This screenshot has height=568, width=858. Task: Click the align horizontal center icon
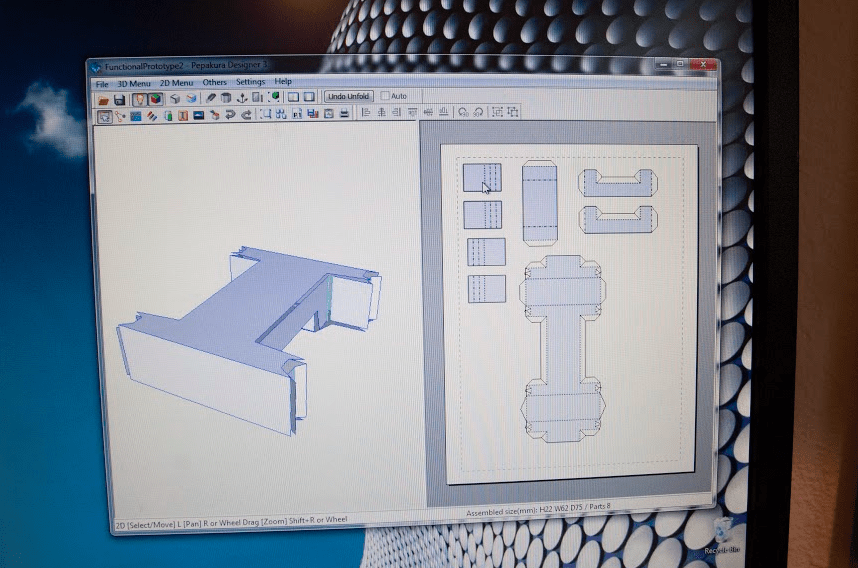pos(381,112)
